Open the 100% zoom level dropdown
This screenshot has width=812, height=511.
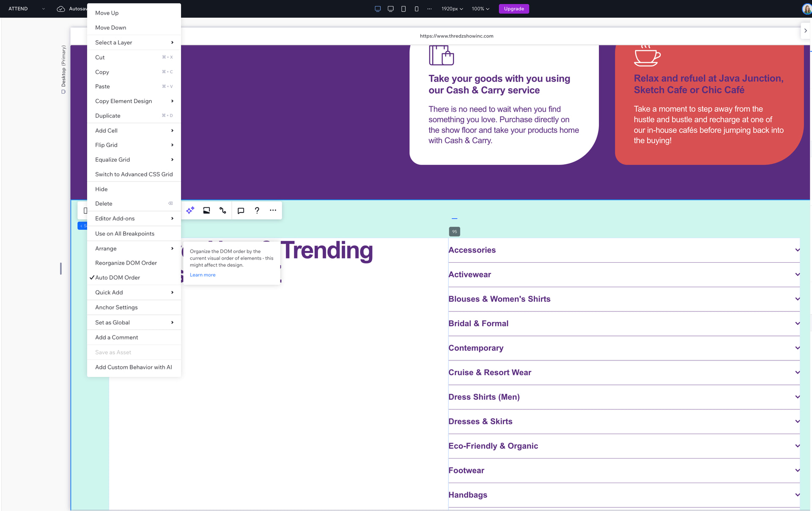[x=480, y=9]
